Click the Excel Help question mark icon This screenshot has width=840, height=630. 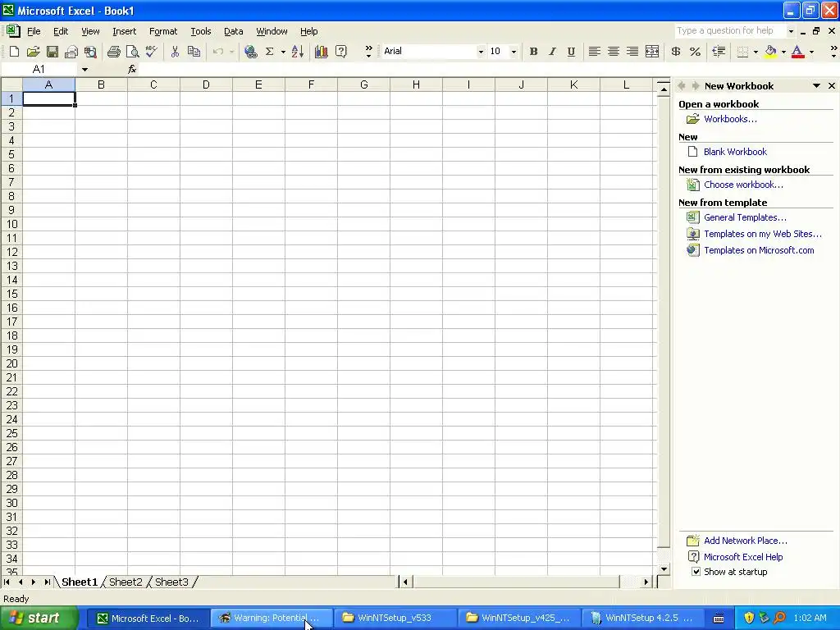click(x=340, y=52)
